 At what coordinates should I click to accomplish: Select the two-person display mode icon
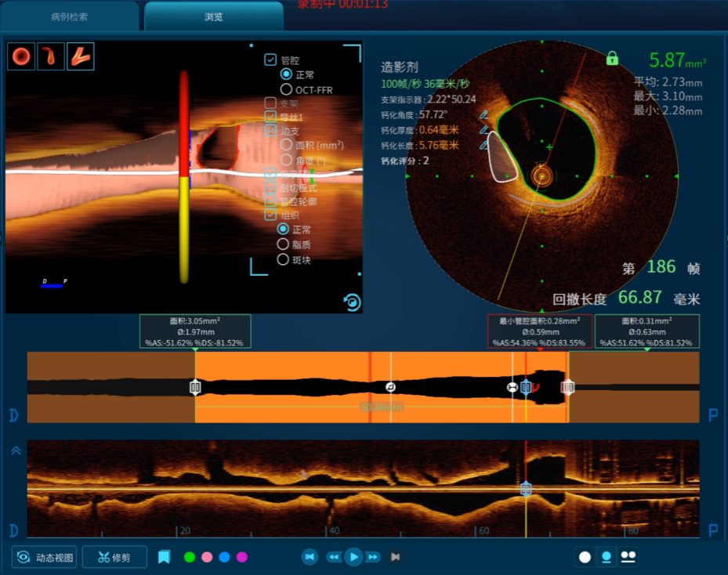tap(628, 557)
